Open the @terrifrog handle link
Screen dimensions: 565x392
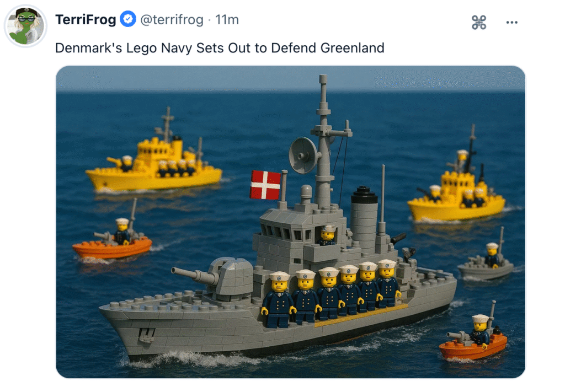pos(172,19)
